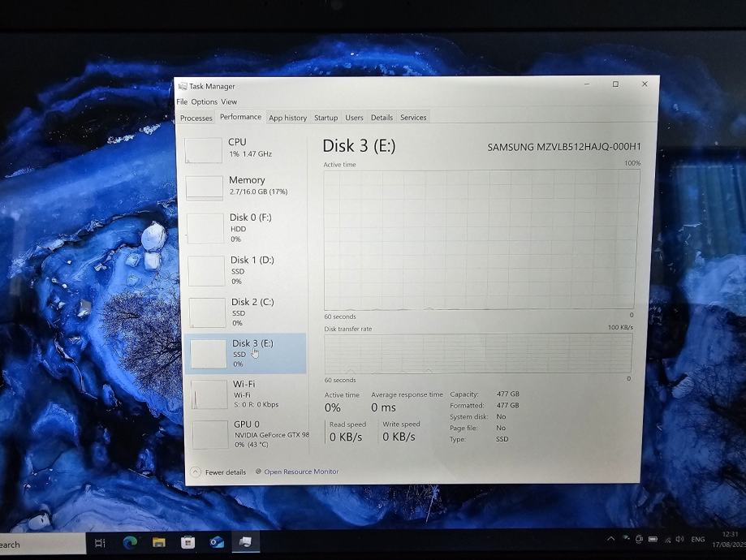Click the battery tray icon
This screenshot has width=746, height=560.
point(653,540)
